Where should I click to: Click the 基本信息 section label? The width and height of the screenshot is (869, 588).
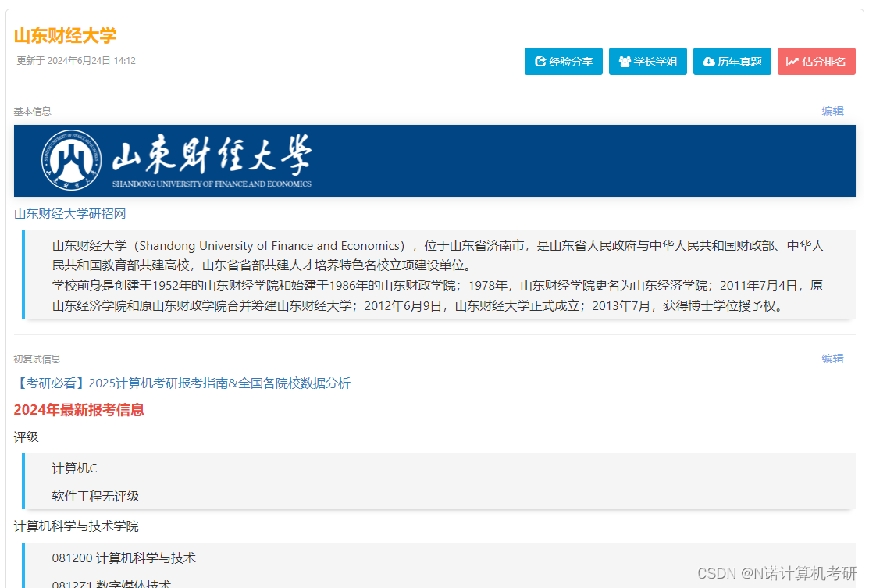pyautogui.click(x=32, y=112)
